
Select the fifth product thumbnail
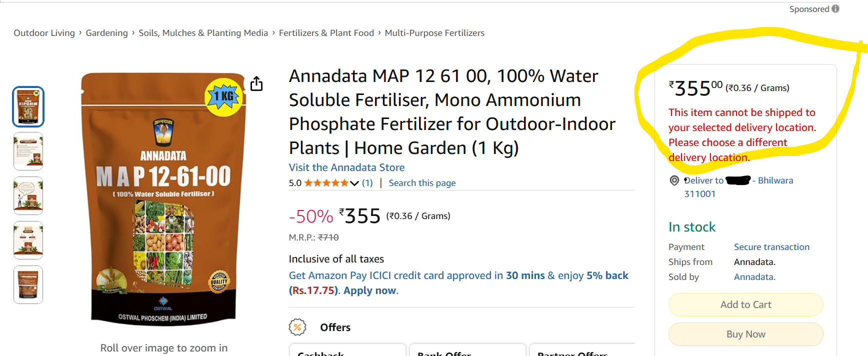point(28,284)
